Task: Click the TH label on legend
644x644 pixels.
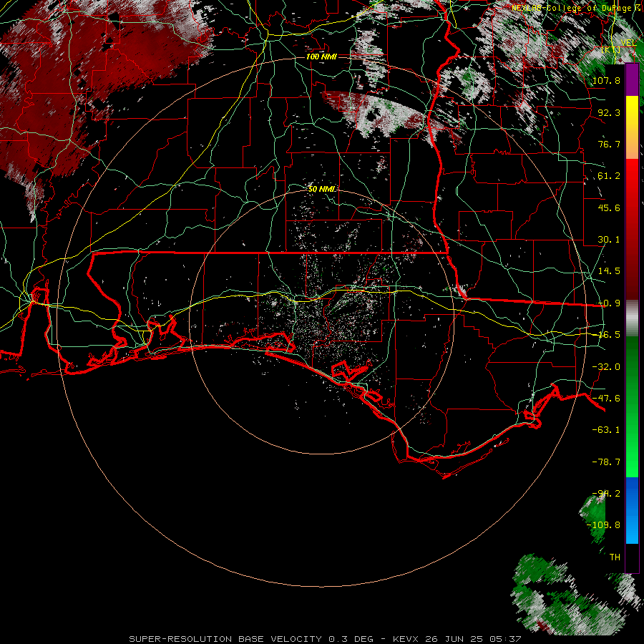Action: (x=615, y=557)
